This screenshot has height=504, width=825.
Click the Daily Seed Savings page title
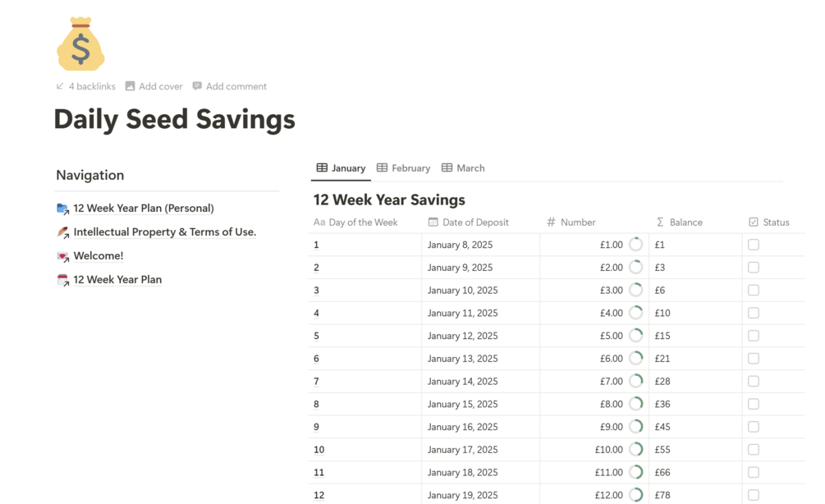(x=174, y=120)
